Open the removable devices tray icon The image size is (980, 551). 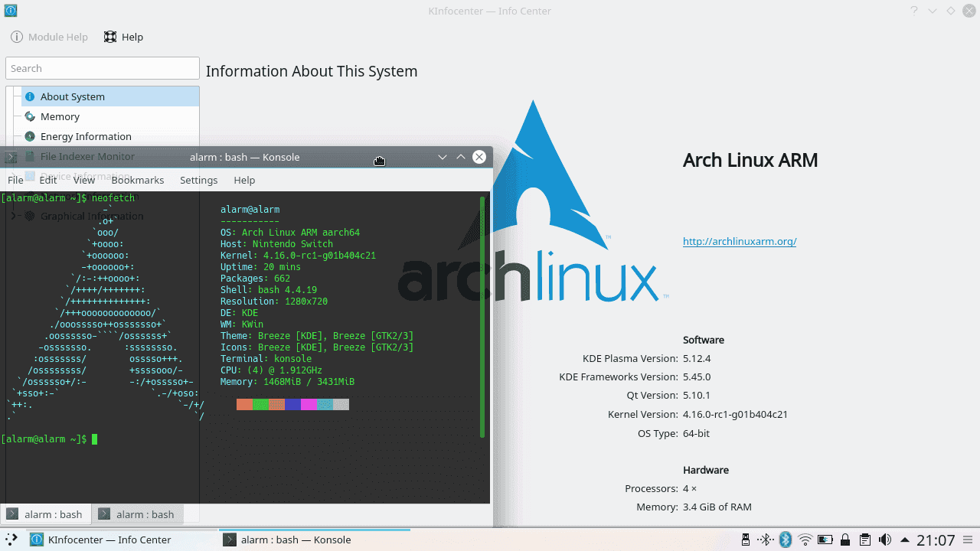tap(746, 540)
